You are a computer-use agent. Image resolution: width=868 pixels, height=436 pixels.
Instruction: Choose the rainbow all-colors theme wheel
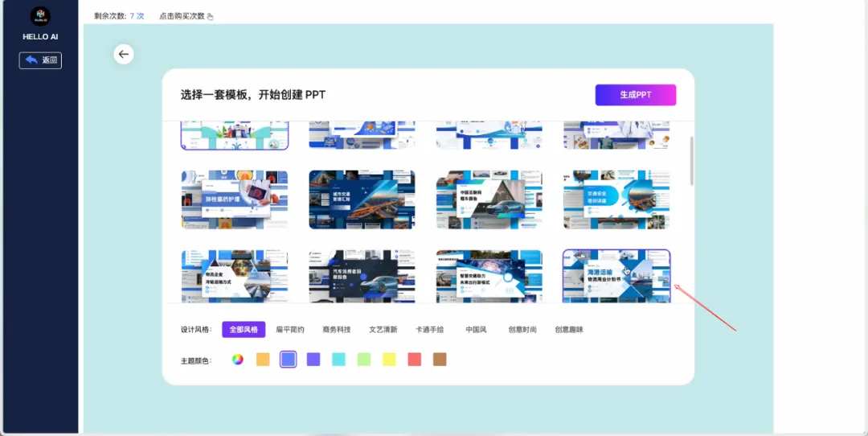[237, 359]
